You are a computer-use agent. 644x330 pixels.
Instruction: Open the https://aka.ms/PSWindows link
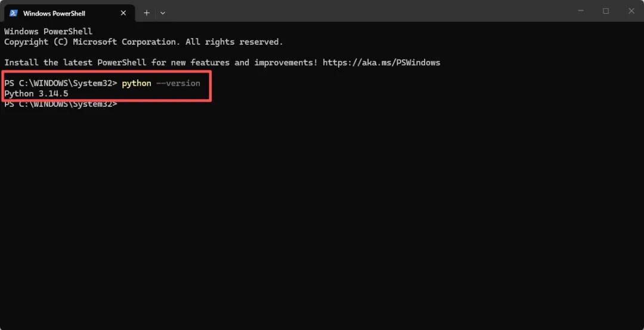coord(382,63)
